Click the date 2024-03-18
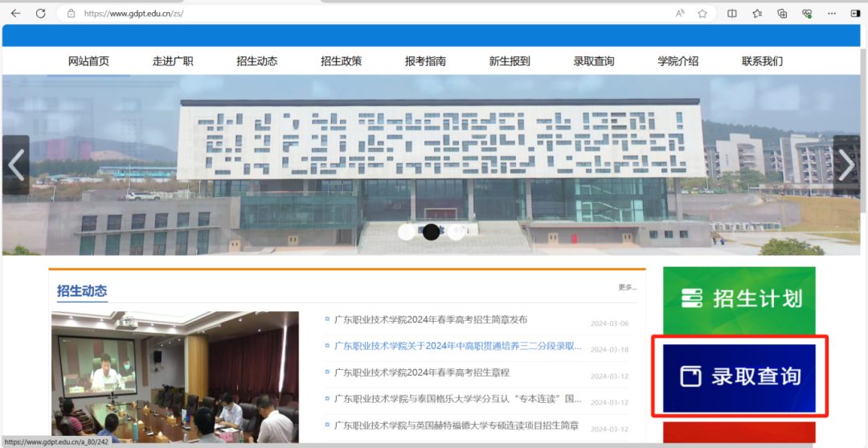This screenshot has height=448, width=868. [609, 350]
